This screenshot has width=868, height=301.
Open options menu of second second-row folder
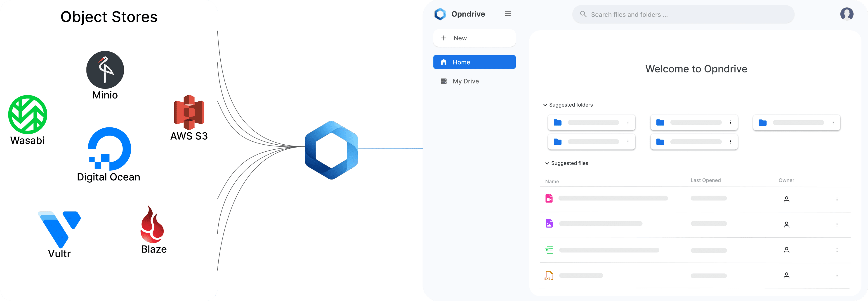(x=731, y=142)
